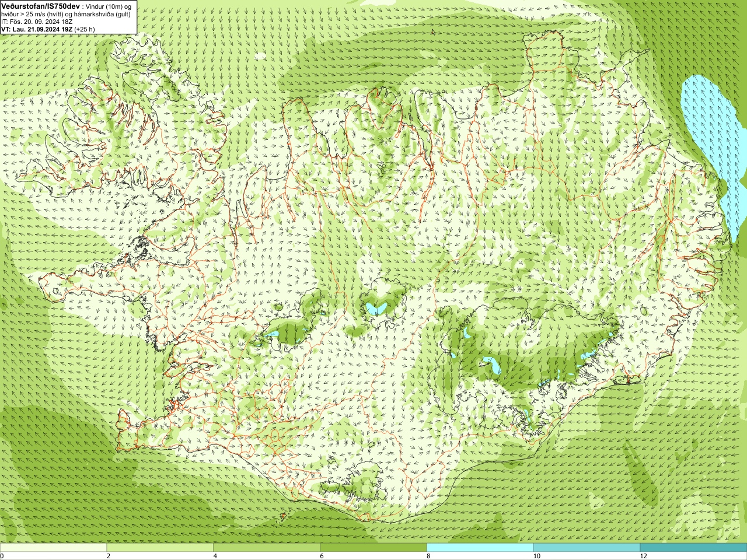Click the palest legend color segment between 0 and 2
Screen dimensions: 747x560
click(53, 548)
